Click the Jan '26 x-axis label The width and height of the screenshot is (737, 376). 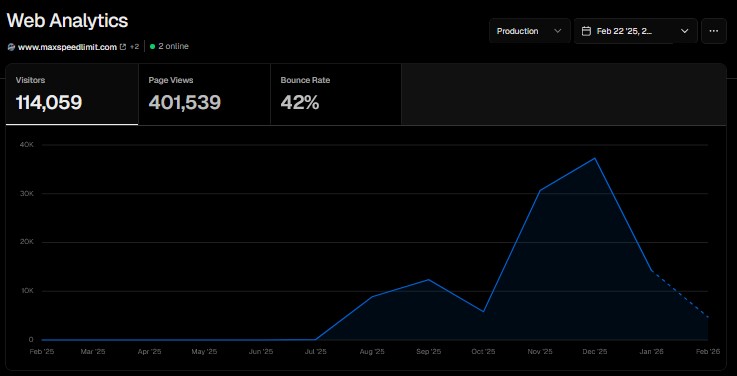point(651,352)
